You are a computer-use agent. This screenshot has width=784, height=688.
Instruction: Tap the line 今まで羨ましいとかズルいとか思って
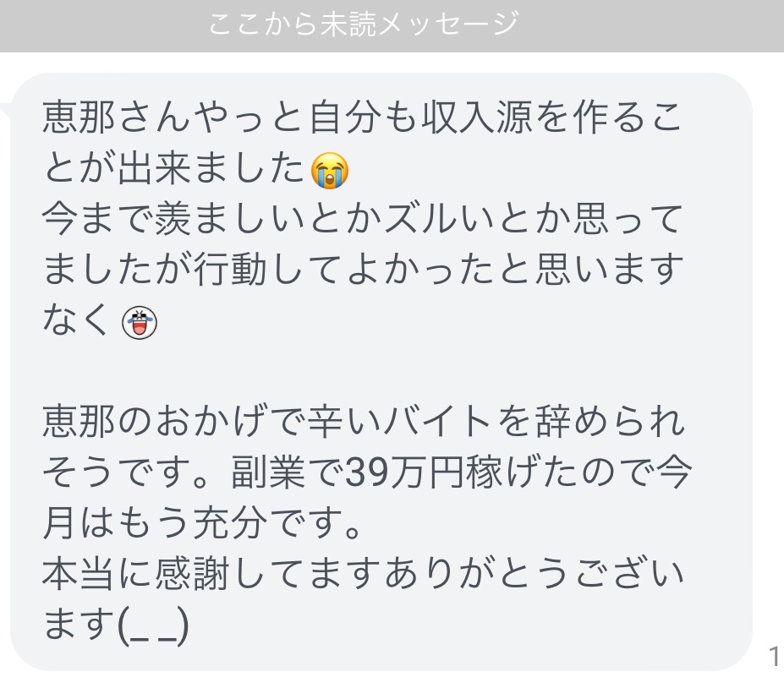(363, 220)
